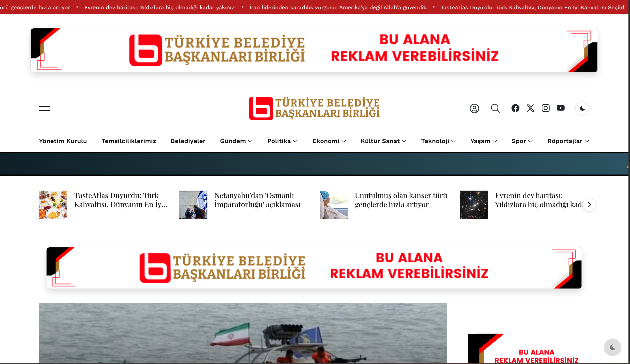Image resolution: width=630 pixels, height=364 pixels.
Task: Open the Instagram profile icon
Action: [x=546, y=108]
